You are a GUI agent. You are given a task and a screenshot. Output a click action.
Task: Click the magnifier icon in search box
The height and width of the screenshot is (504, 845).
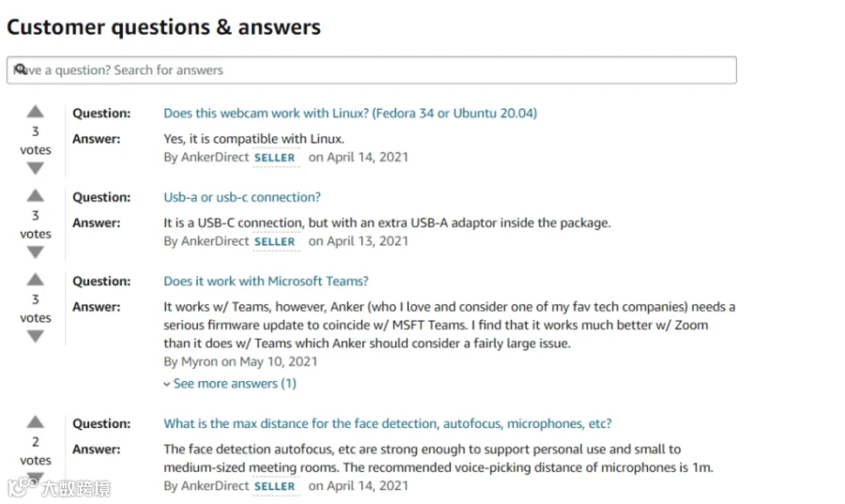(x=21, y=69)
